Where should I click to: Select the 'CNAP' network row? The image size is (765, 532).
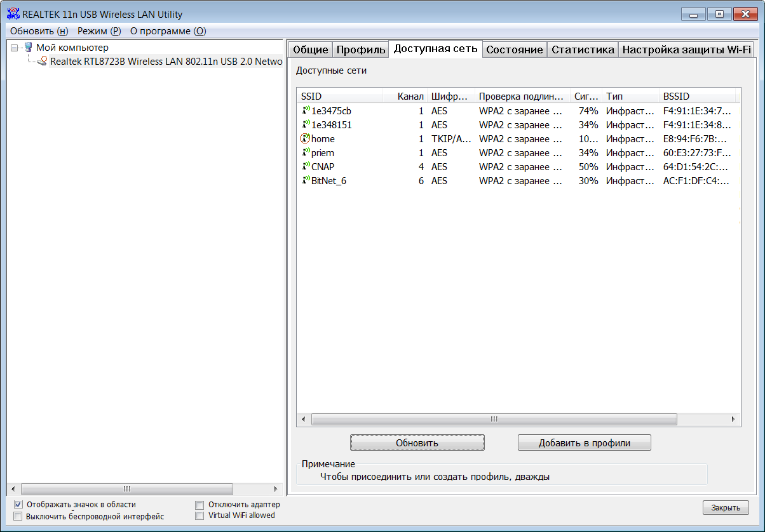point(518,167)
